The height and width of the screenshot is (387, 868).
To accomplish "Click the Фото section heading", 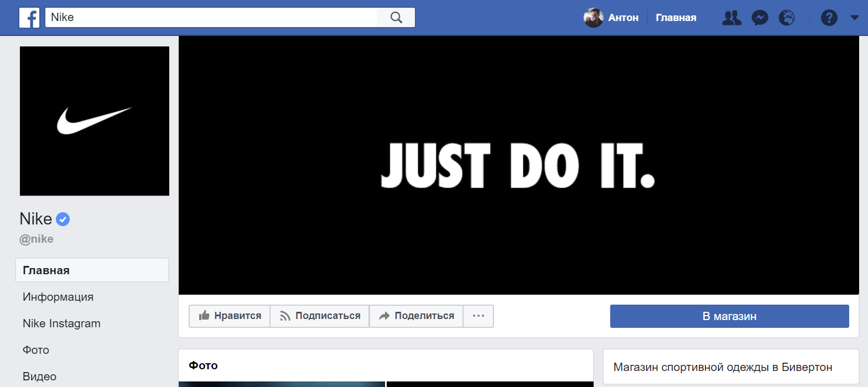I will pos(204,365).
